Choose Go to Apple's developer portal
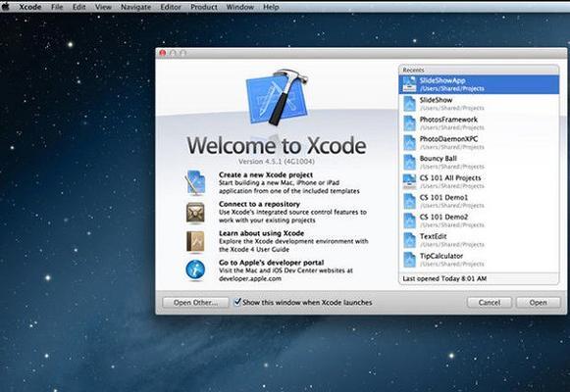The width and height of the screenshot is (570, 392). click(x=271, y=263)
